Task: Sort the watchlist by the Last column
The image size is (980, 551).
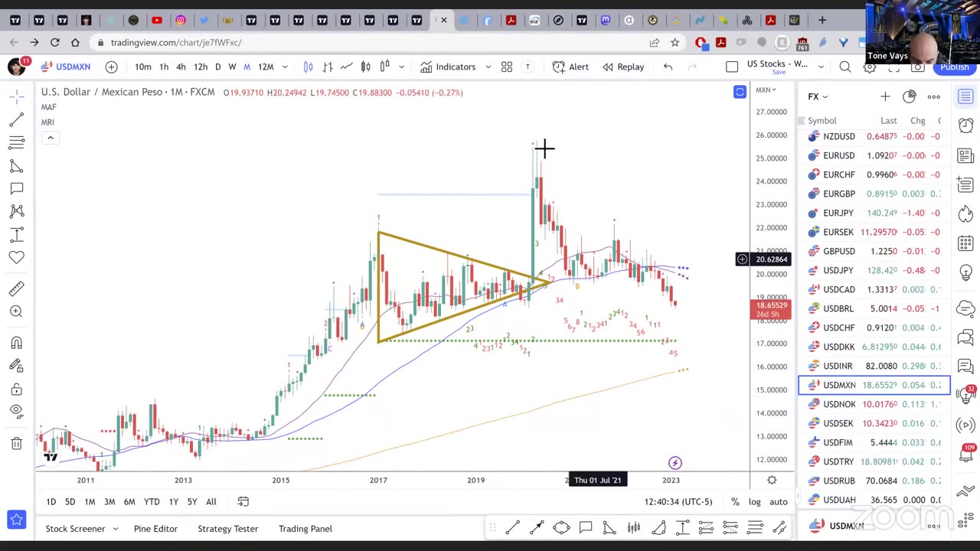Action: point(888,120)
